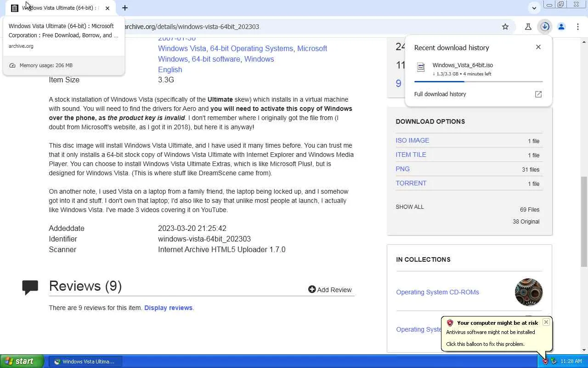Open the Chrome three-dot menu
The width and height of the screenshot is (588, 368).
tap(578, 27)
